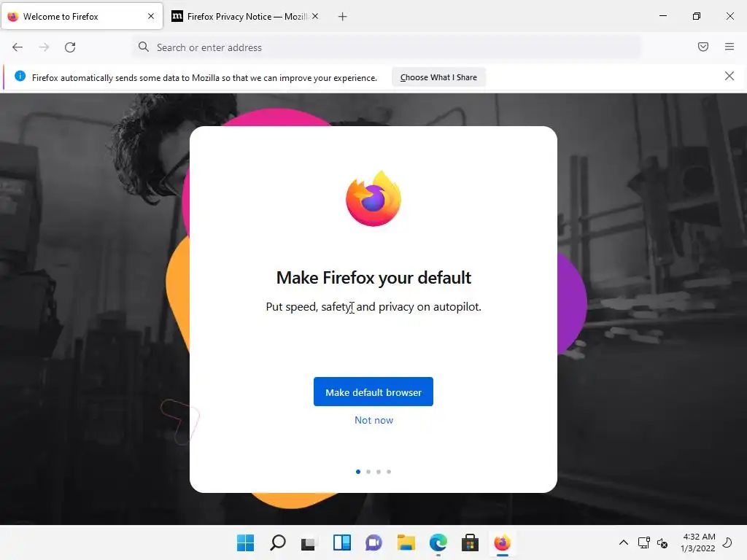Open the Firefox application menu

(729, 47)
